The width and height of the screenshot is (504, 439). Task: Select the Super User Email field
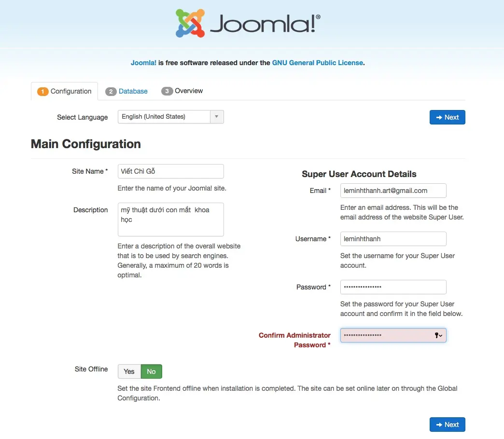pyautogui.click(x=393, y=191)
